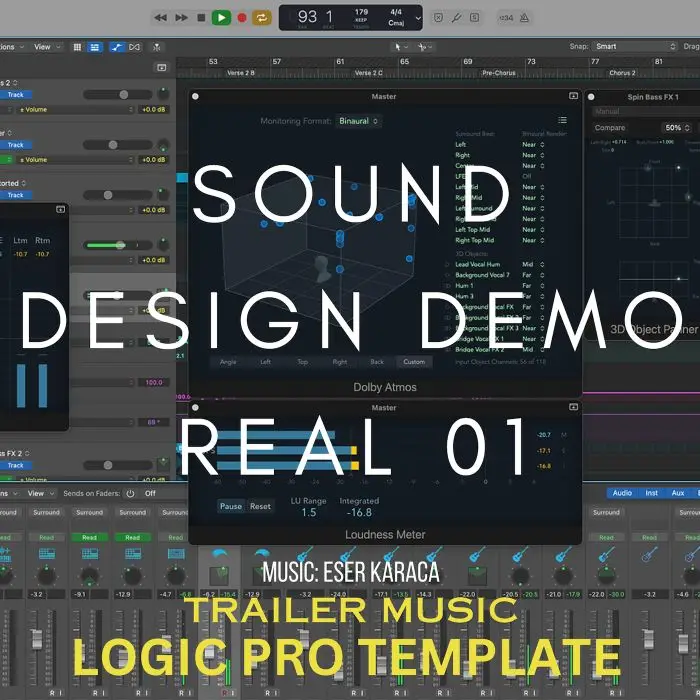Click the list icon in Dolby Atmos plugin
This screenshot has width=700, height=700.
(x=562, y=120)
